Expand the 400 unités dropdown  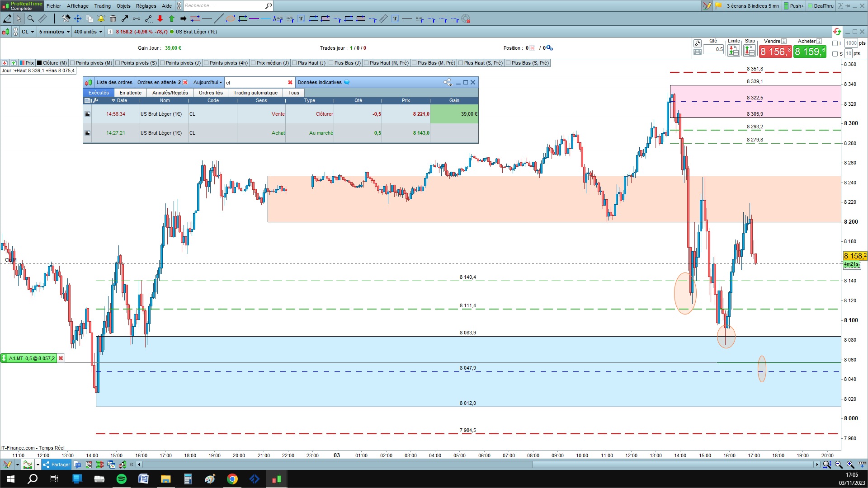click(88, 32)
